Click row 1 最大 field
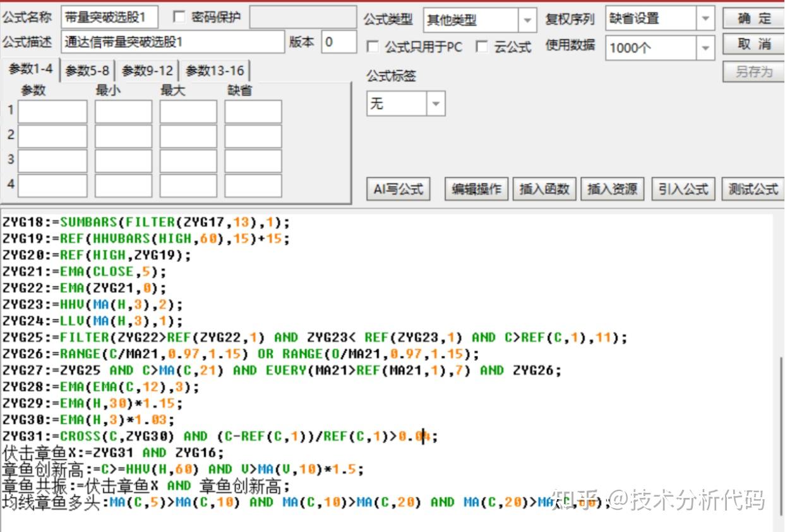 coord(188,112)
